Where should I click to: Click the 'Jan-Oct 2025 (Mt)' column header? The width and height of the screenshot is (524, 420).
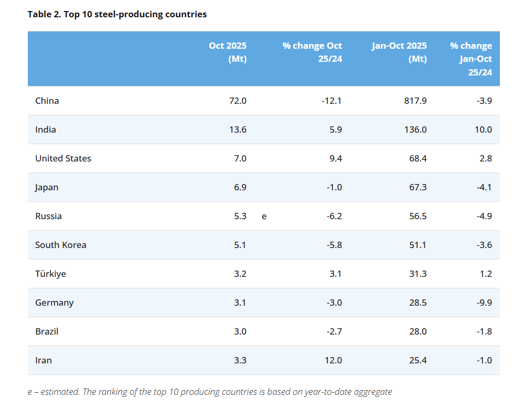tap(399, 52)
